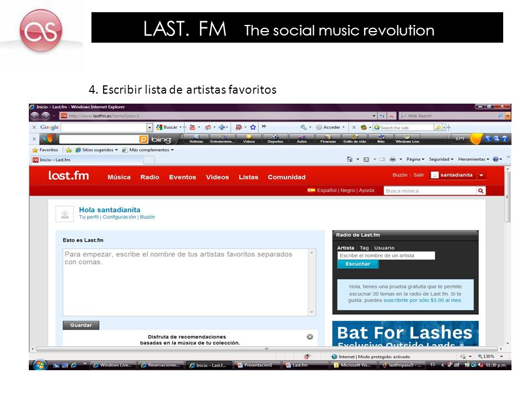Click the wrench settings icon in Google toolbar
The image size is (532, 399).
coord(303,127)
